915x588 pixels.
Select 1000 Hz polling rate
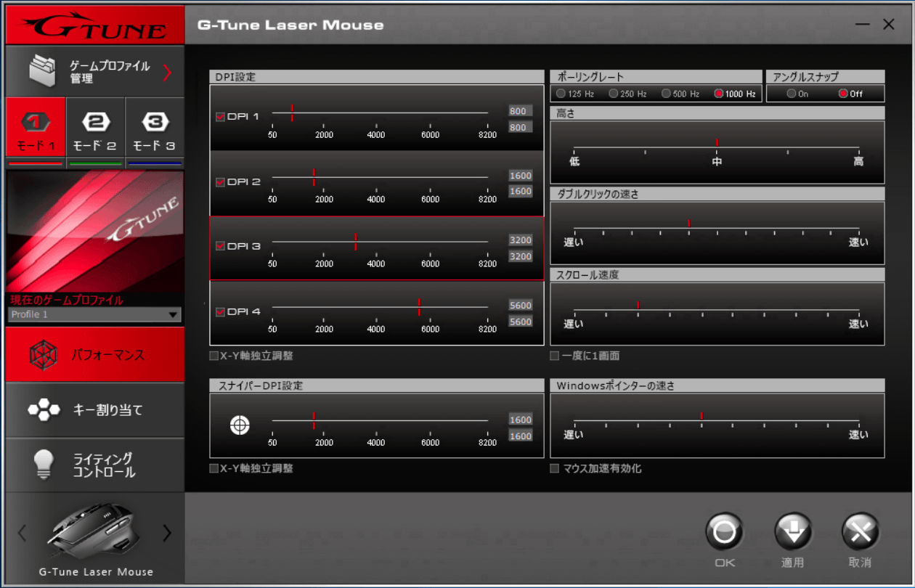(719, 94)
